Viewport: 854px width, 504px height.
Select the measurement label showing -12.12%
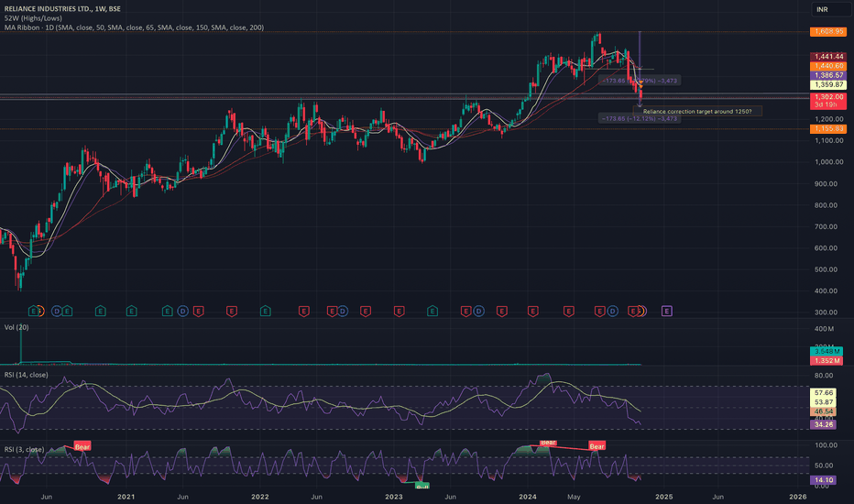click(639, 118)
